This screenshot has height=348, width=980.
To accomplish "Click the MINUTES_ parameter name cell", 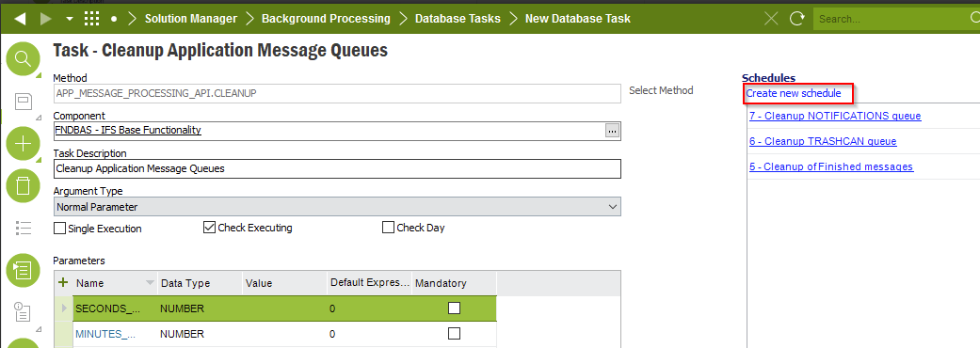I will coord(114,334).
